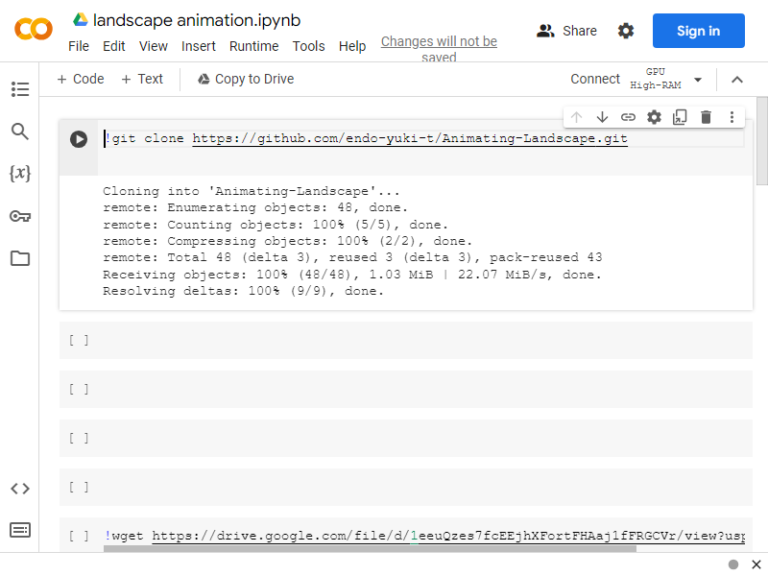This screenshot has width=768, height=576.
Task: Open the github Animating-Landscape URL
Action: [409, 139]
